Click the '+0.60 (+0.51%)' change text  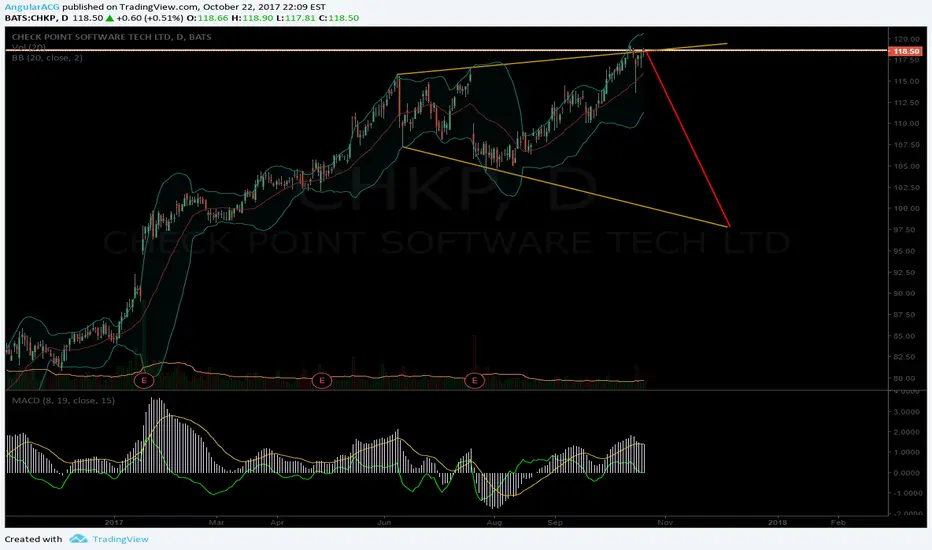tap(149, 18)
